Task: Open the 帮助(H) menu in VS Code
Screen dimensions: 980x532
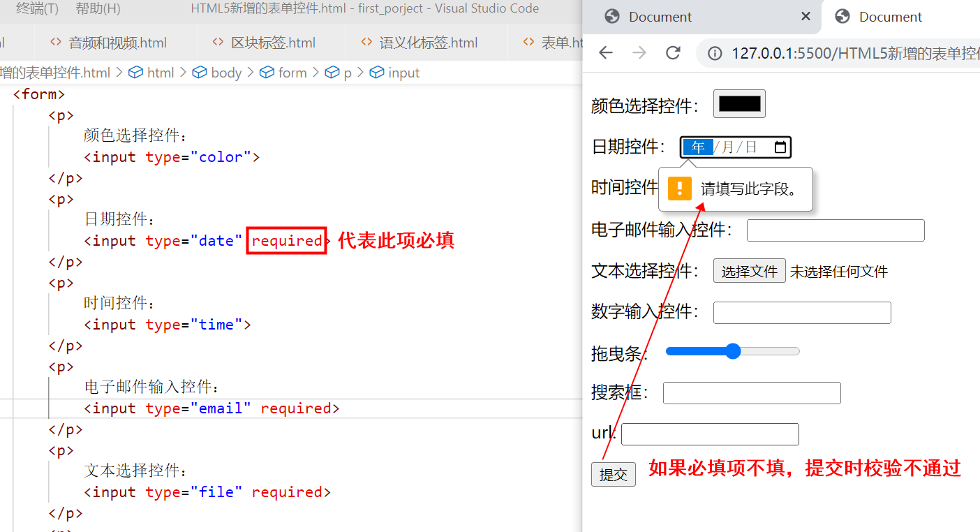Action: click(x=98, y=8)
